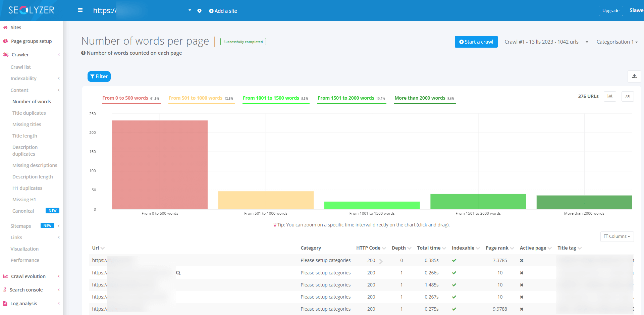The width and height of the screenshot is (644, 315).
Task: Click the info icon beside the subtitle
Action: tap(83, 53)
